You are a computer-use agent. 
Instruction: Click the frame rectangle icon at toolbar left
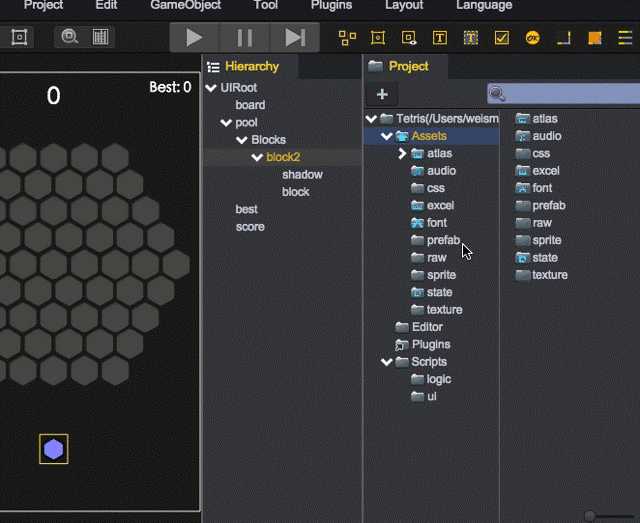click(19, 37)
